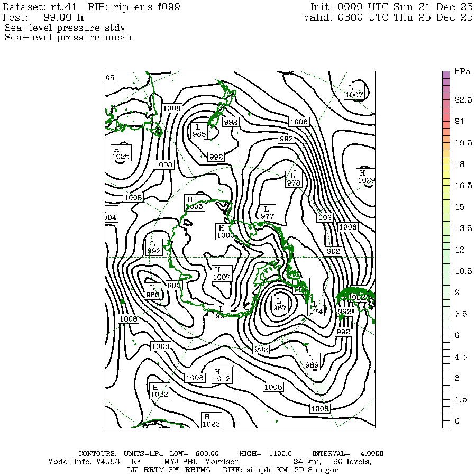Click the 'H 1029' high label at map edge
Viewport: 476px width, 476px height.
366,176
